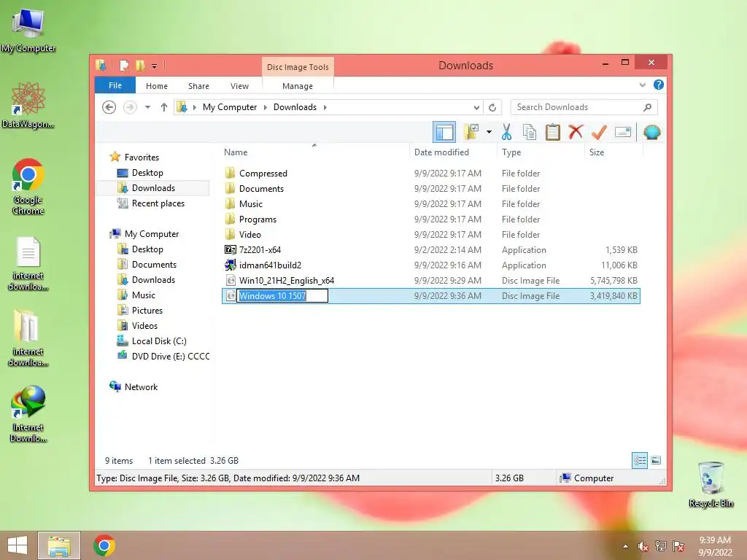This screenshot has height=560, width=747.
Task: Click the Back navigation arrow
Action: click(x=109, y=107)
